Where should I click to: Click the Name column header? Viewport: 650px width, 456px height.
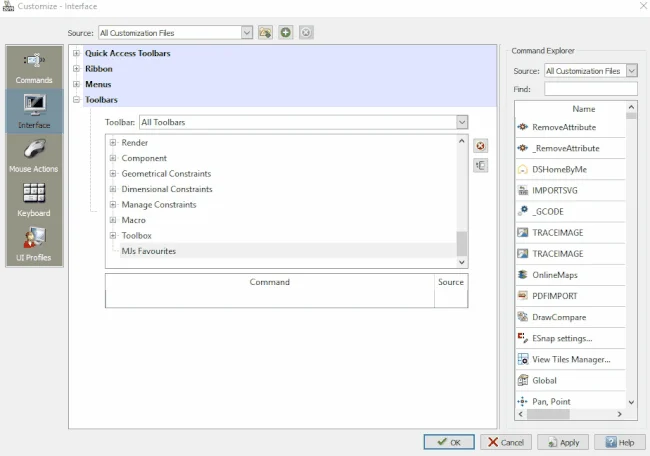coord(584,109)
